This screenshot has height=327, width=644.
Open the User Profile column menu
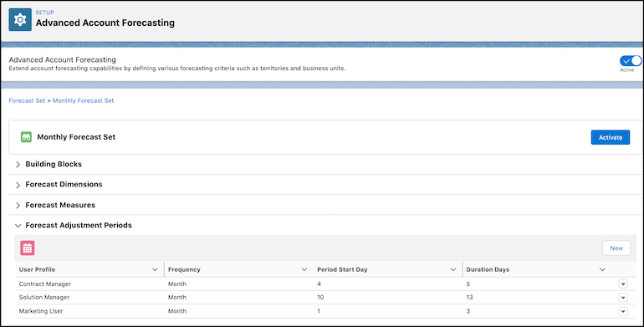click(155, 270)
